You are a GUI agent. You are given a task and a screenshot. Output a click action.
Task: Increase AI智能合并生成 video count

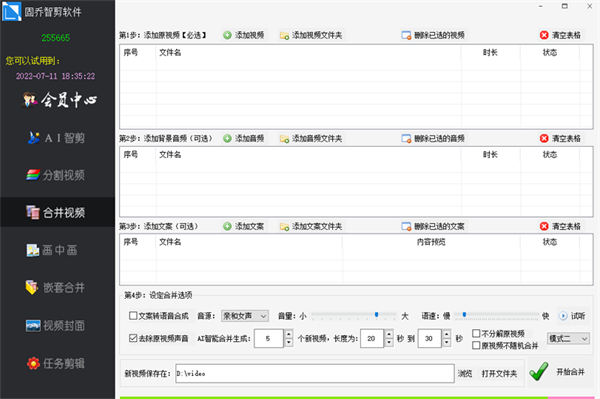pos(289,334)
